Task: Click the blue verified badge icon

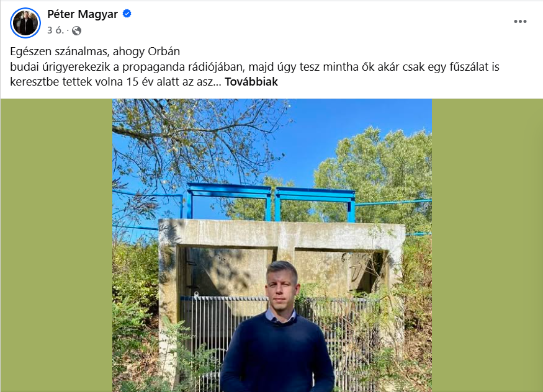Action: (x=127, y=14)
